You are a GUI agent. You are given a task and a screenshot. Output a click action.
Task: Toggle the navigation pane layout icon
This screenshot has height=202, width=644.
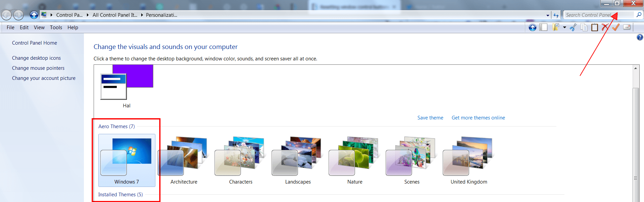(x=543, y=28)
